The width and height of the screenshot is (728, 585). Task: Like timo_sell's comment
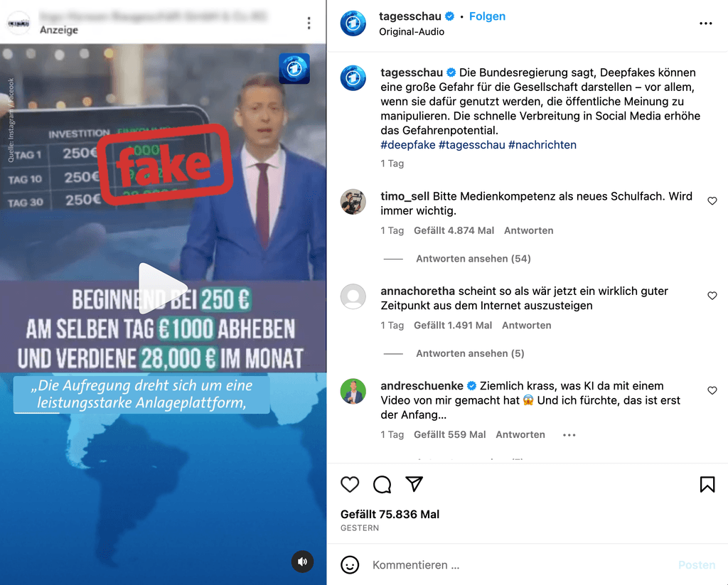[712, 201]
